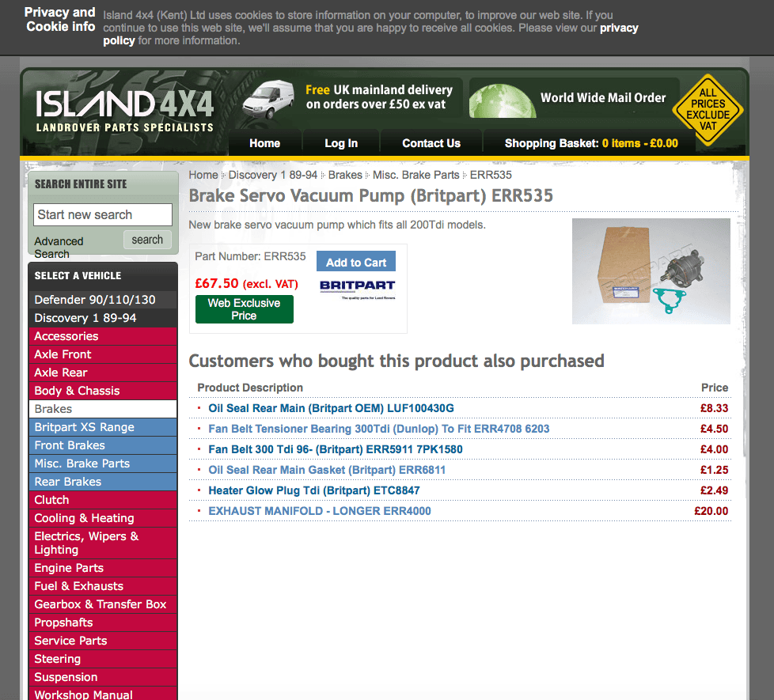Open the Fuel & Exhausts category
774x700 pixels.
pos(103,586)
